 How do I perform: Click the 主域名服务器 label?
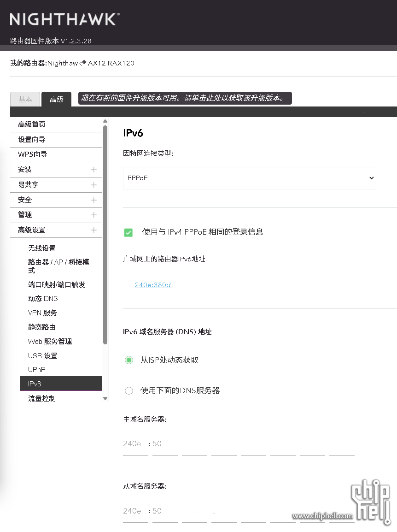[145, 420]
